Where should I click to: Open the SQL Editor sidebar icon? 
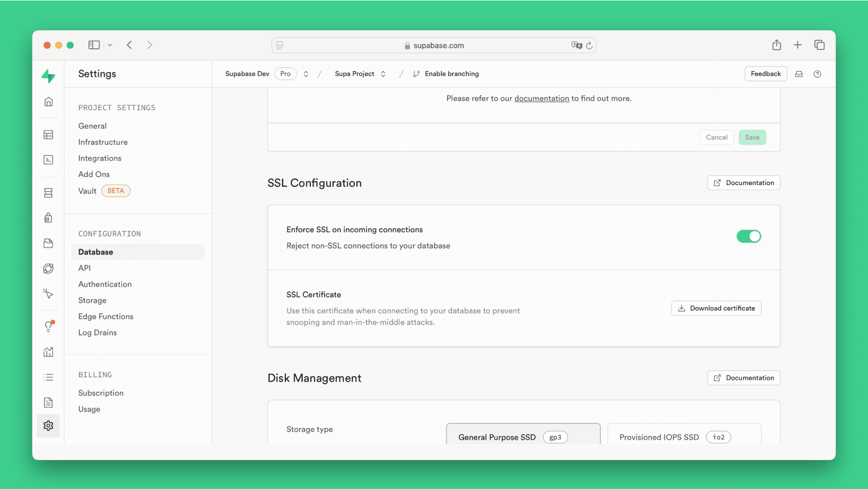pos(48,160)
